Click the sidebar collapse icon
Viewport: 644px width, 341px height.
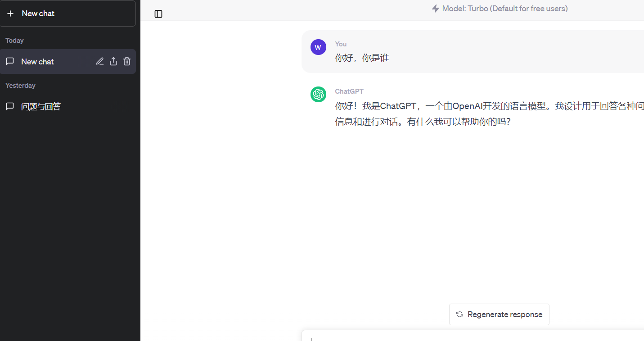click(158, 14)
